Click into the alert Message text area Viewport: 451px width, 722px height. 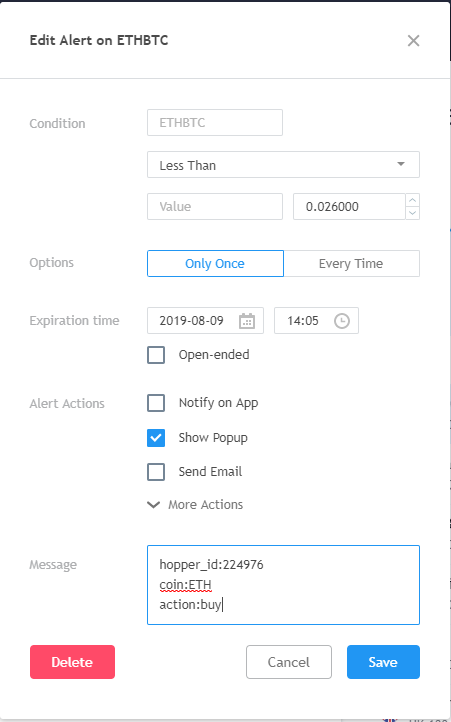283,585
